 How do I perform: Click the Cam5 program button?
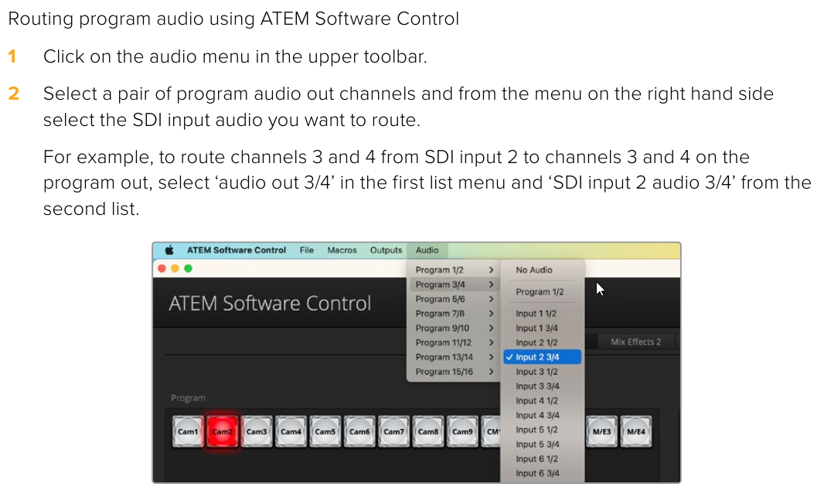[x=325, y=431]
